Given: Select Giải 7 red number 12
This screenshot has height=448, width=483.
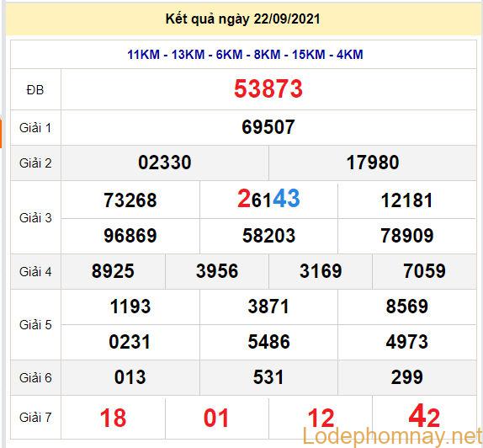Looking at the screenshot, I should pos(321,418).
